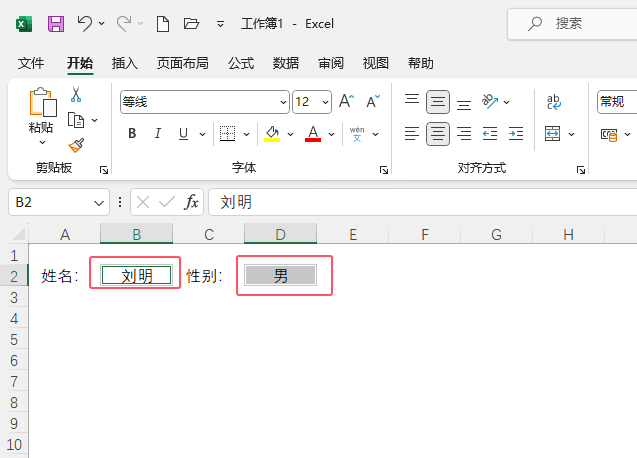Open the 文件 menu
637x458 pixels.
pos(31,63)
